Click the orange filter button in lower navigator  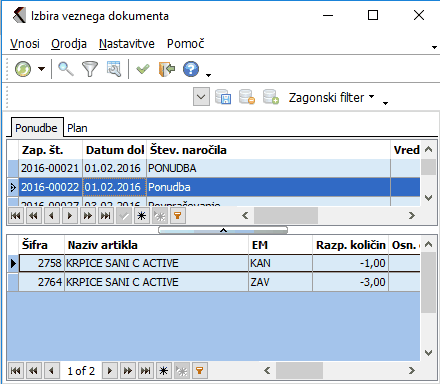200,371
